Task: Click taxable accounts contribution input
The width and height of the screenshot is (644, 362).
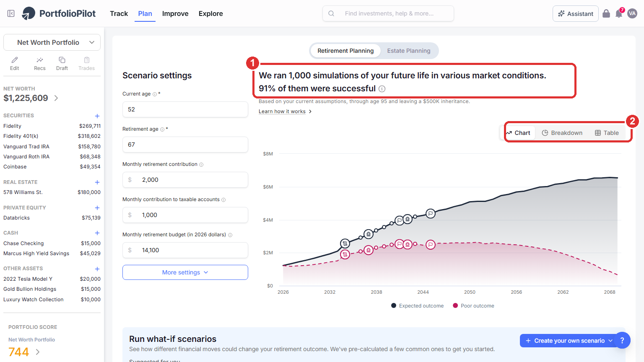Action: pyautogui.click(x=185, y=215)
